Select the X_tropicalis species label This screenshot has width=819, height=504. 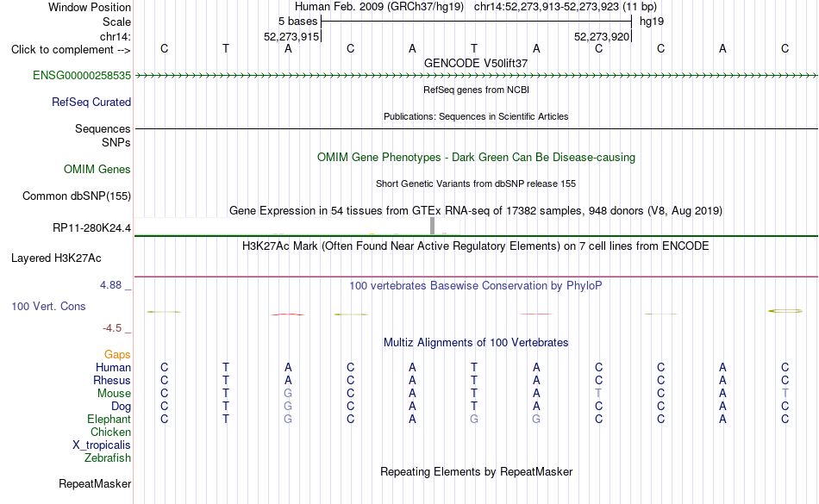(102, 445)
